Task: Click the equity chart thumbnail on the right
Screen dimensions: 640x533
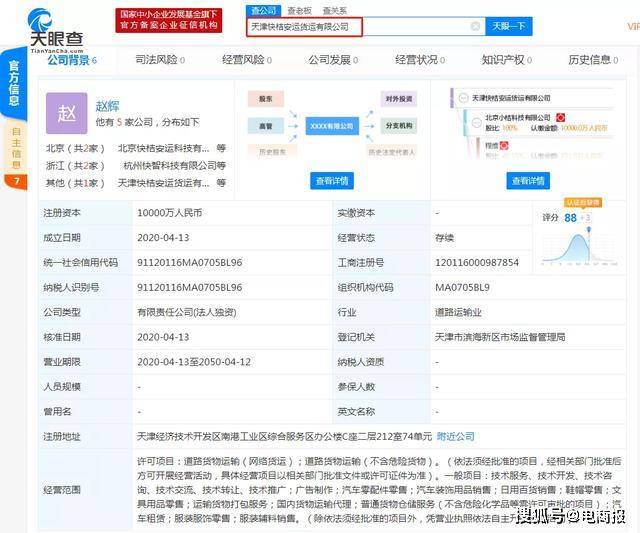Action: pyautogui.click(x=528, y=127)
